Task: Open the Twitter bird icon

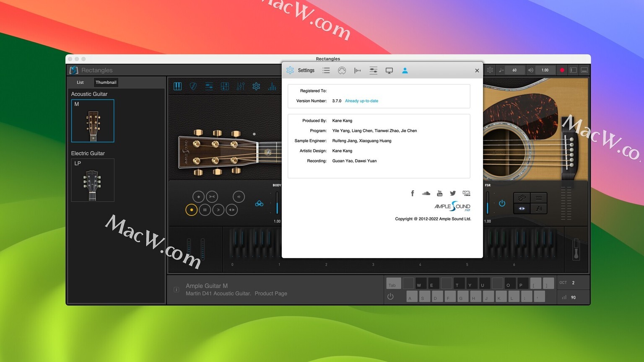Action: point(453,193)
